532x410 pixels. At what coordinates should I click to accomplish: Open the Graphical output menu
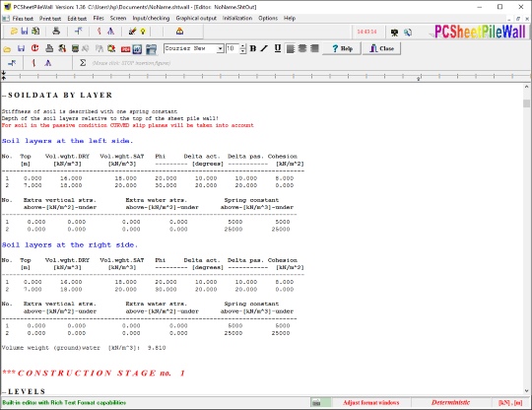coord(196,19)
